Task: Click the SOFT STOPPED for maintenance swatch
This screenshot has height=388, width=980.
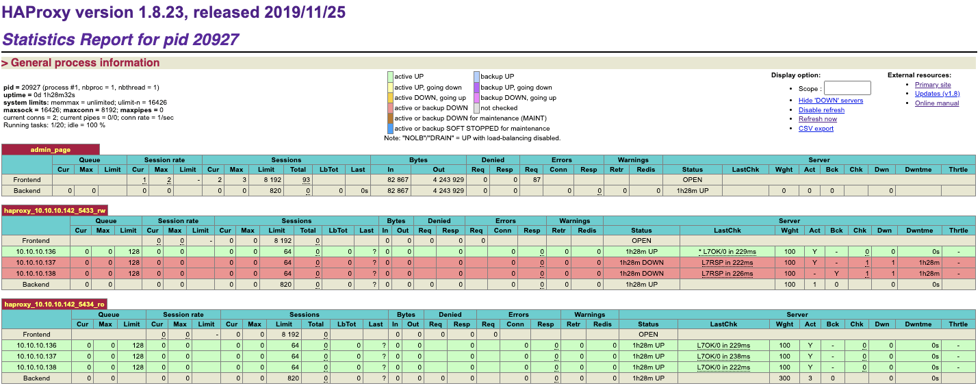Action: tap(390, 128)
